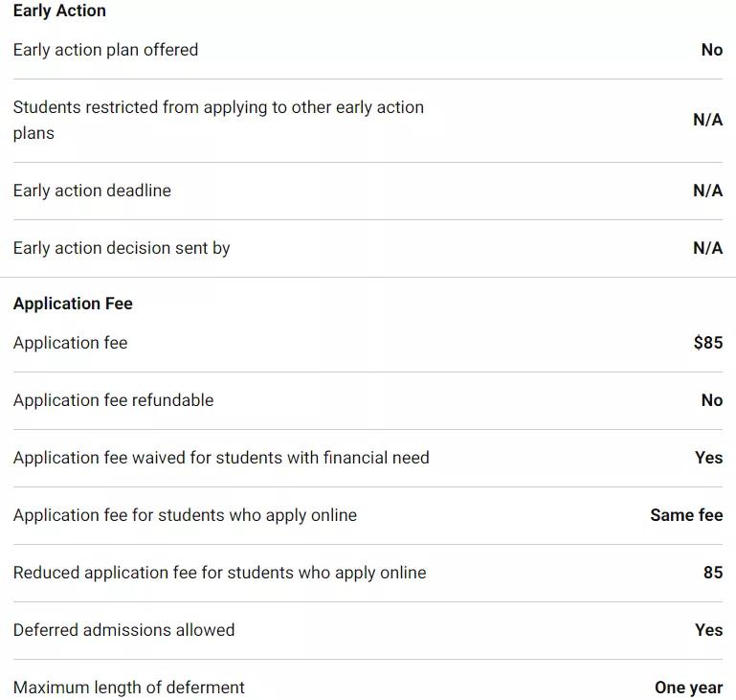
Task: Click the fee waived for financial need label
Action: coord(221,458)
